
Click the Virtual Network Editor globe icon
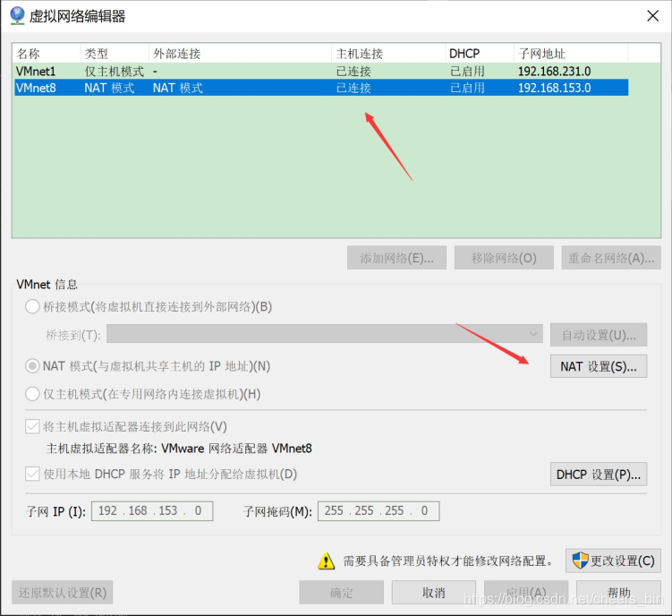17,16
